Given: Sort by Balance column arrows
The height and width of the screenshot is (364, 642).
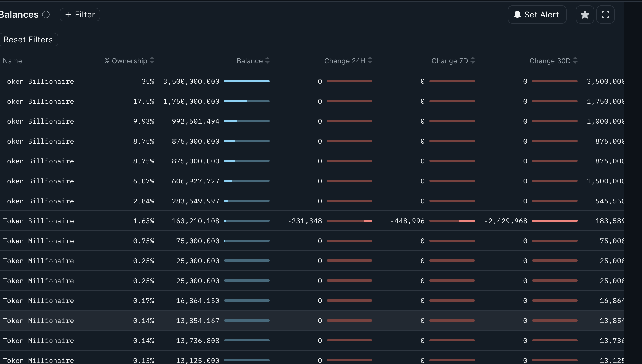Looking at the screenshot, I should click(x=267, y=60).
